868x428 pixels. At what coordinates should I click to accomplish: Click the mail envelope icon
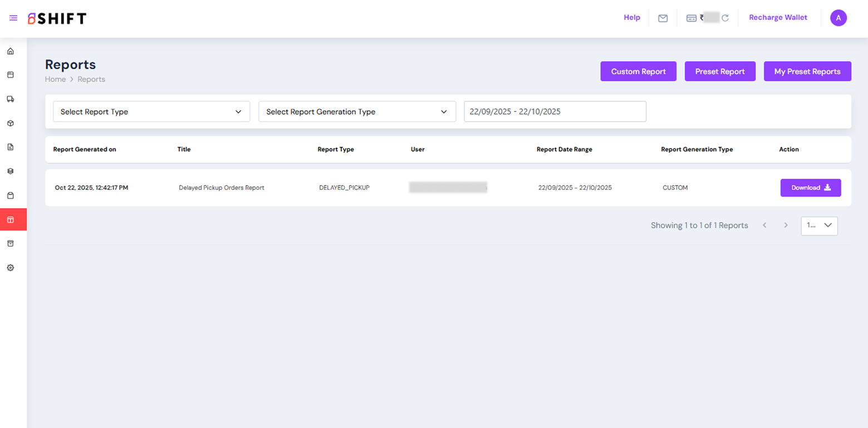[x=663, y=18]
